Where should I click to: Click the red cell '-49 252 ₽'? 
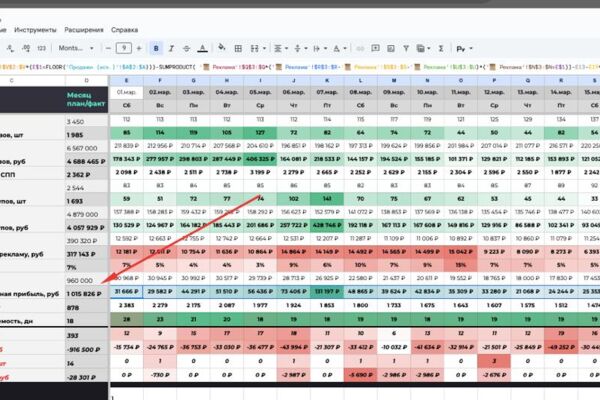click(x=561, y=347)
